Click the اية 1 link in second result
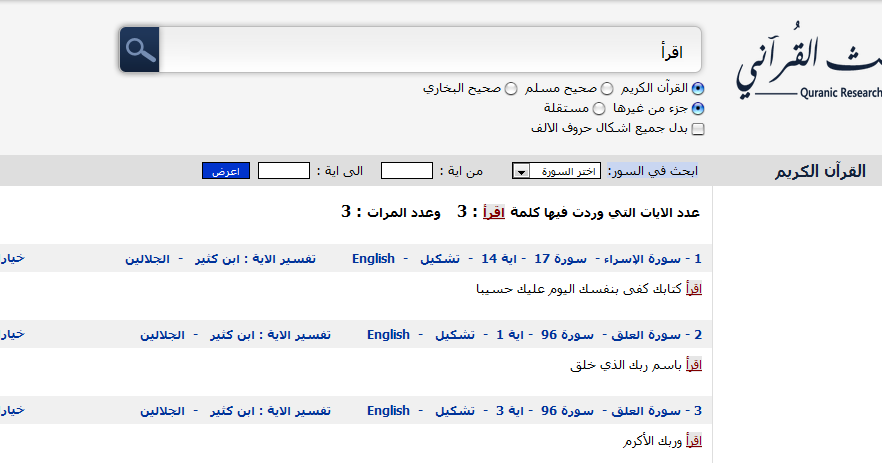 510,335
